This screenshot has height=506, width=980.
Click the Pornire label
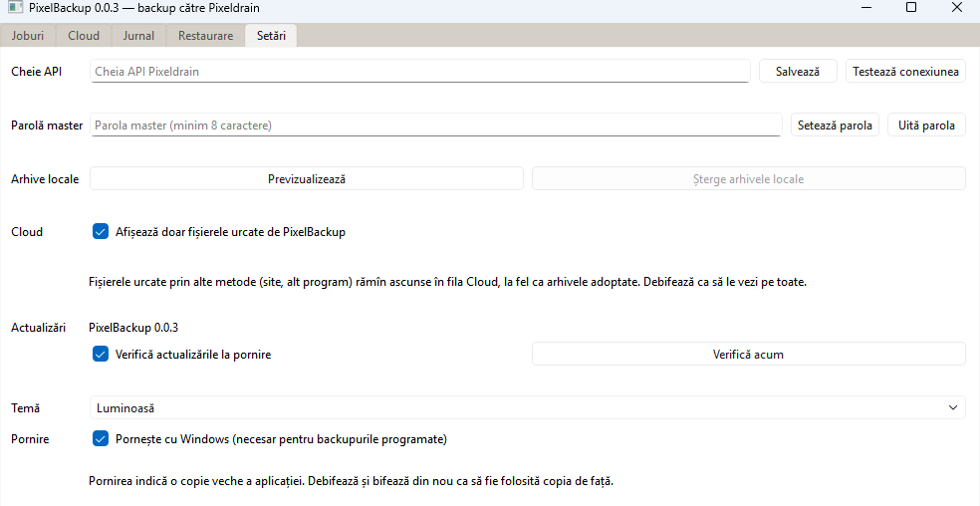click(30, 439)
